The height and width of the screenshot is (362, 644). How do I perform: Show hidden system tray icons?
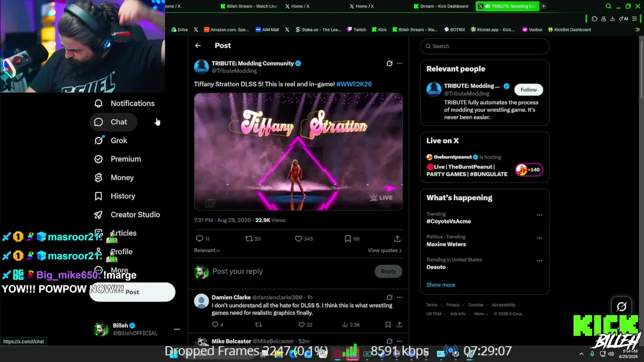click(581, 354)
